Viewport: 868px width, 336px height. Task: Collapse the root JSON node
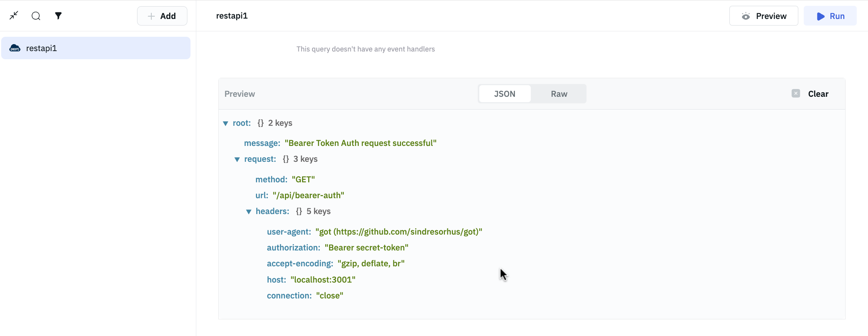[226, 123]
